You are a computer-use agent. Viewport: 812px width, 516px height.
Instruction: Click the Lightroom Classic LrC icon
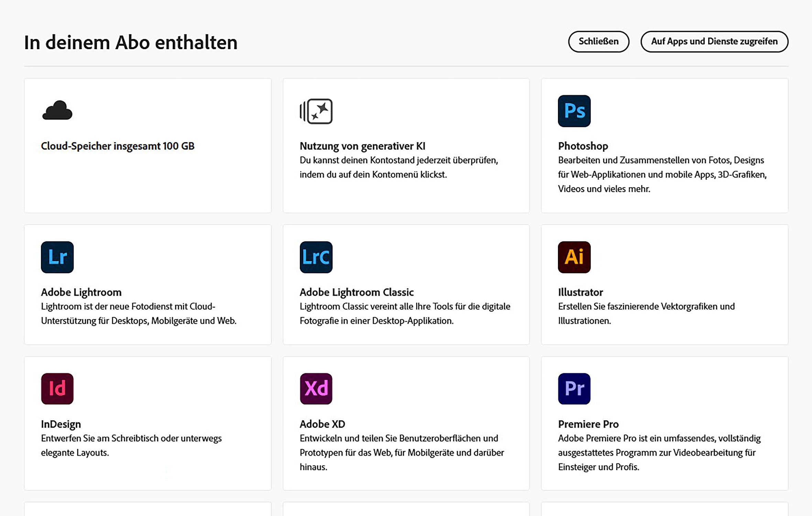tap(316, 257)
